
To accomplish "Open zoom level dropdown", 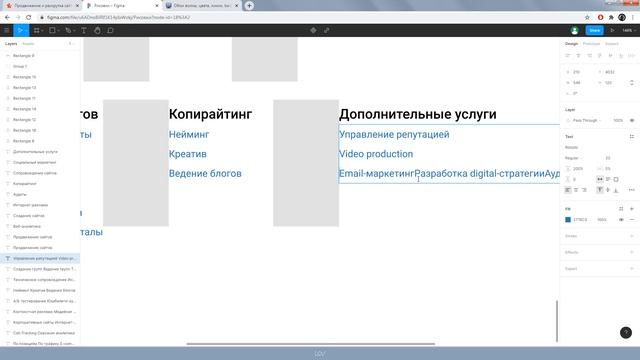I will click(x=629, y=30).
